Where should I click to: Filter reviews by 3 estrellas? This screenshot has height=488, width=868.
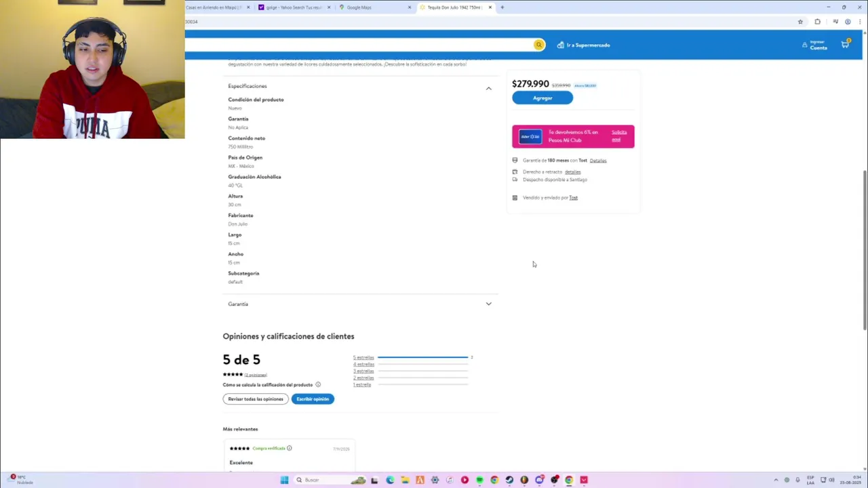363,371
